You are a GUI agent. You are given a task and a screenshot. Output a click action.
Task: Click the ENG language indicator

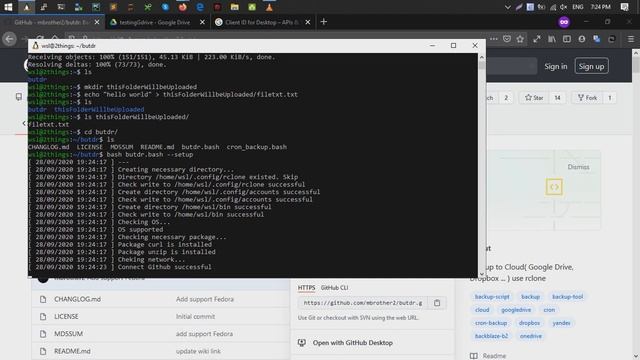coord(578,7)
